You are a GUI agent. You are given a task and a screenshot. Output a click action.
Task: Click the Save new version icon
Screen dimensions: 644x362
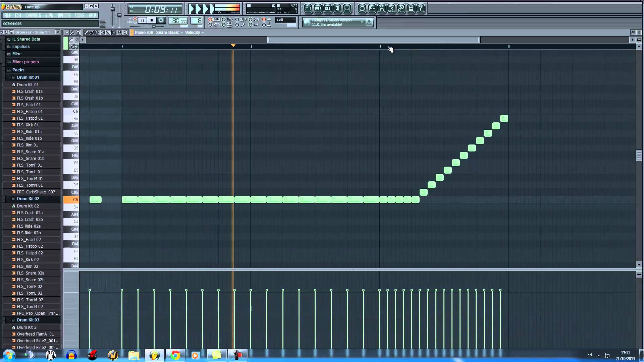click(x=372, y=8)
